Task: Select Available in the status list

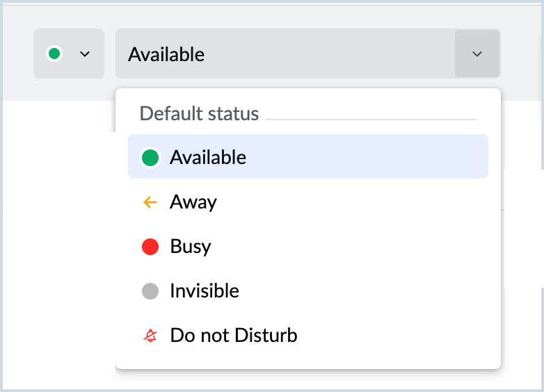Action: (308, 156)
